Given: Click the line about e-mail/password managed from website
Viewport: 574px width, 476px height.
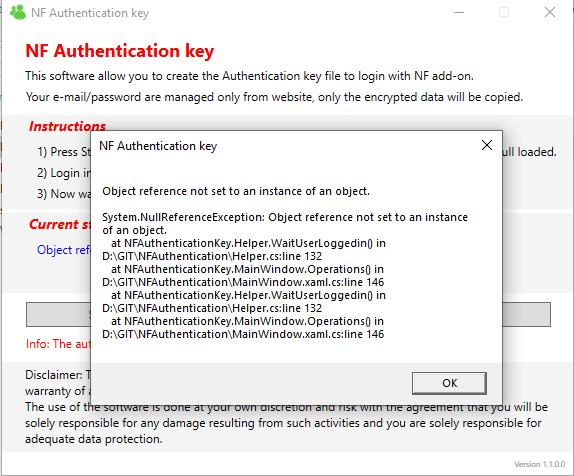Looking at the screenshot, I should tap(274, 97).
